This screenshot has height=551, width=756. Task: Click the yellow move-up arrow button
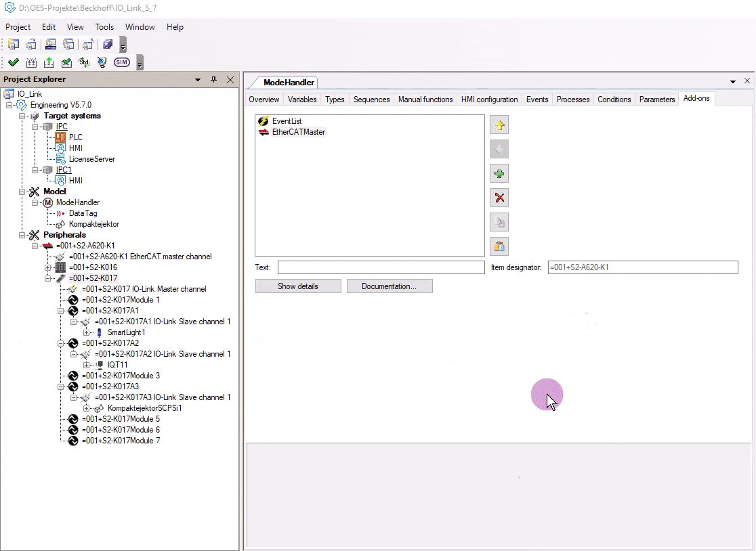(x=499, y=125)
